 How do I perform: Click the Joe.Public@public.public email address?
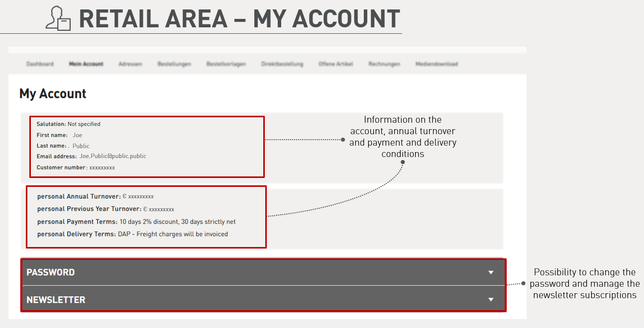tap(113, 156)
